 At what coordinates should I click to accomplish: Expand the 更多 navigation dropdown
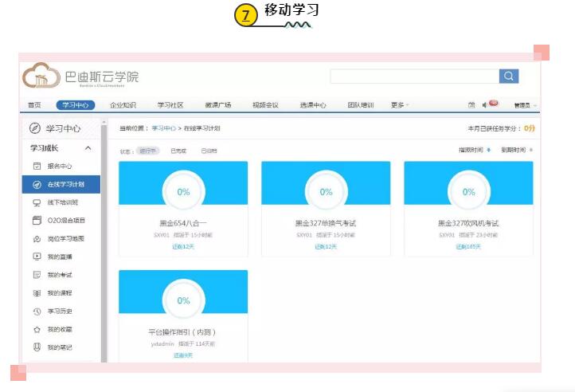400,104
